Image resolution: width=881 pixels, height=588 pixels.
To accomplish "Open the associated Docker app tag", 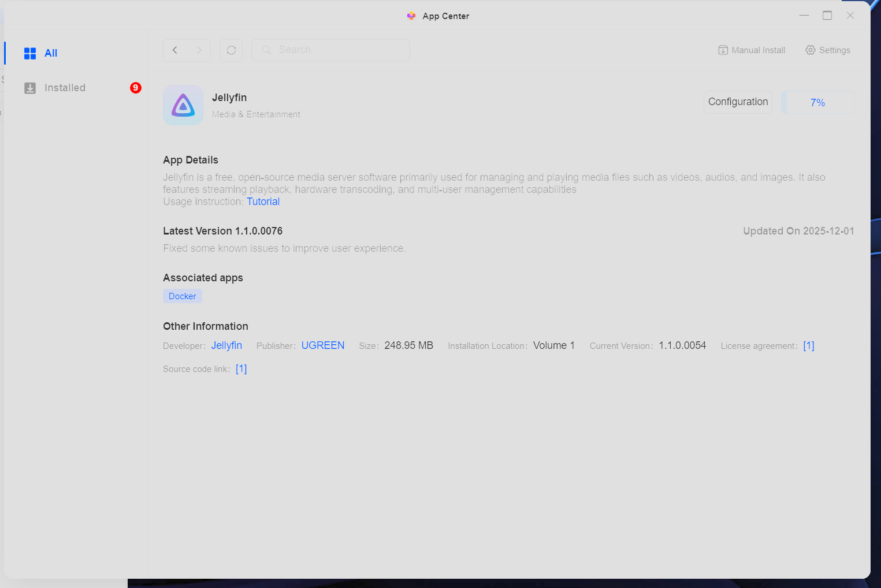I will (x=183, y=296).
